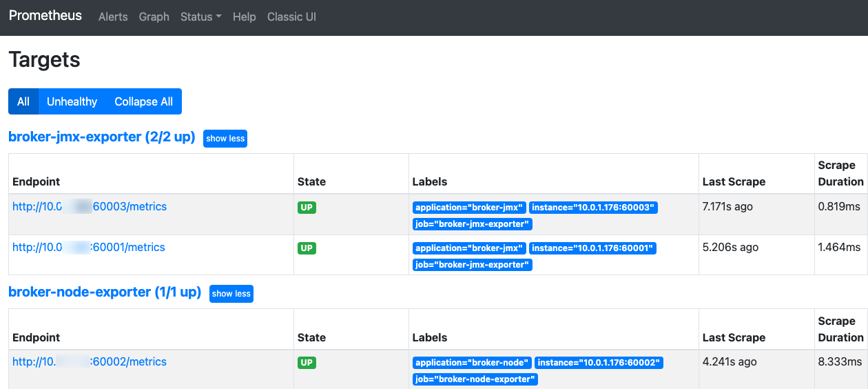Open the port 60001 metrics endpoint

coord(89,248)
